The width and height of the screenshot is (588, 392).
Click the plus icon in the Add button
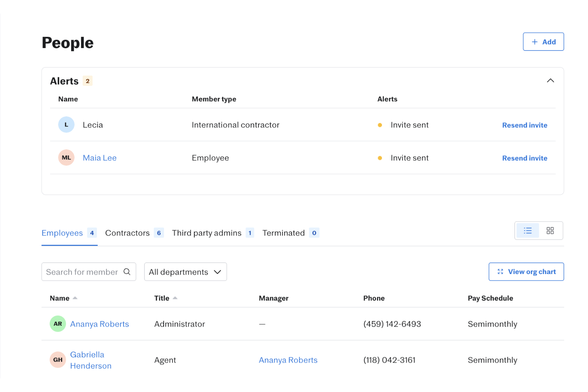(x=536, y=41)
